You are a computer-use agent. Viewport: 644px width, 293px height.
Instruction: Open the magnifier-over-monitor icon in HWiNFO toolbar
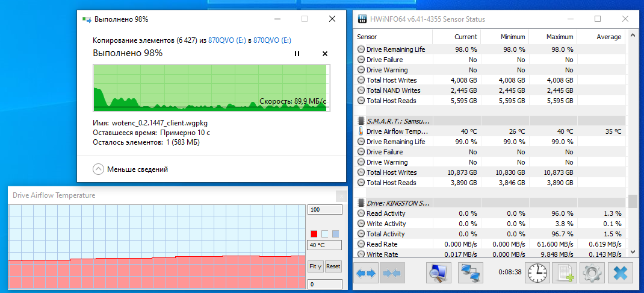tap(439, 273)
